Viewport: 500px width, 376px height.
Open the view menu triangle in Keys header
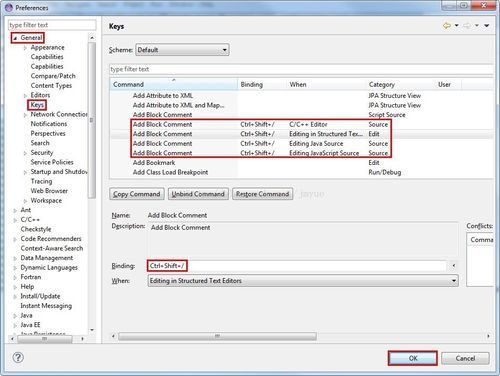(x=487, y=25)
